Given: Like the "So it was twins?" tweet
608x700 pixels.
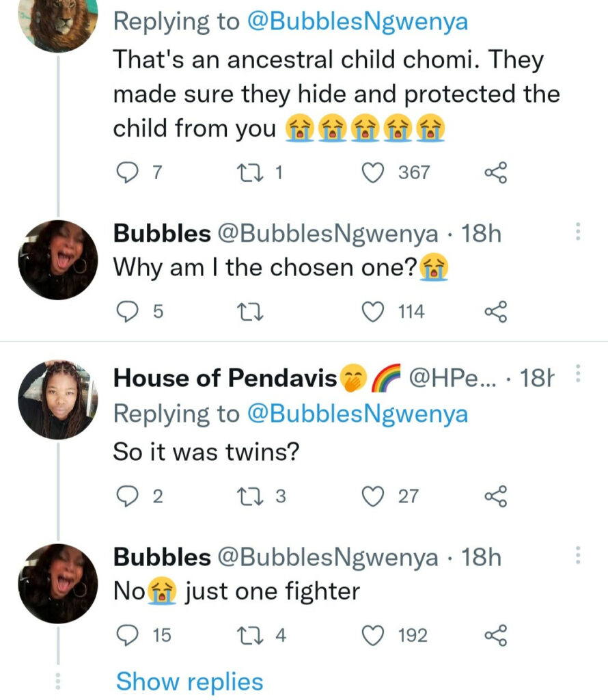Looking at the screenshot, I should (x=373, y=497).
